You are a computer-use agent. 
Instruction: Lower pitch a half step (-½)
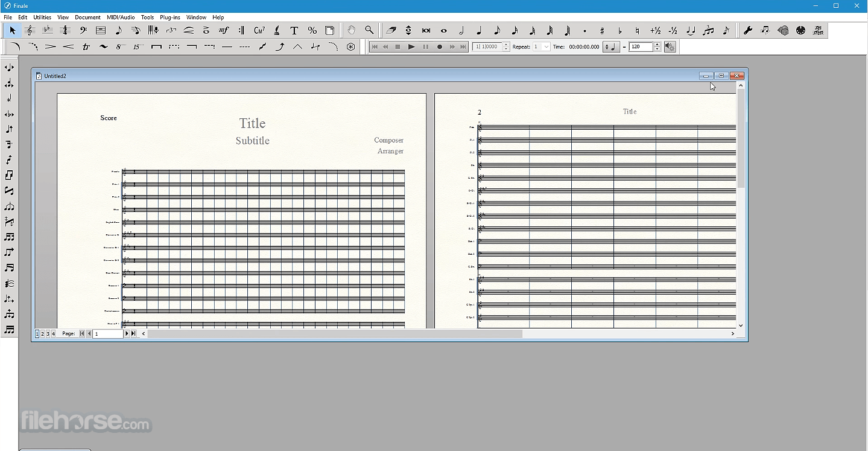coord(673,30)
